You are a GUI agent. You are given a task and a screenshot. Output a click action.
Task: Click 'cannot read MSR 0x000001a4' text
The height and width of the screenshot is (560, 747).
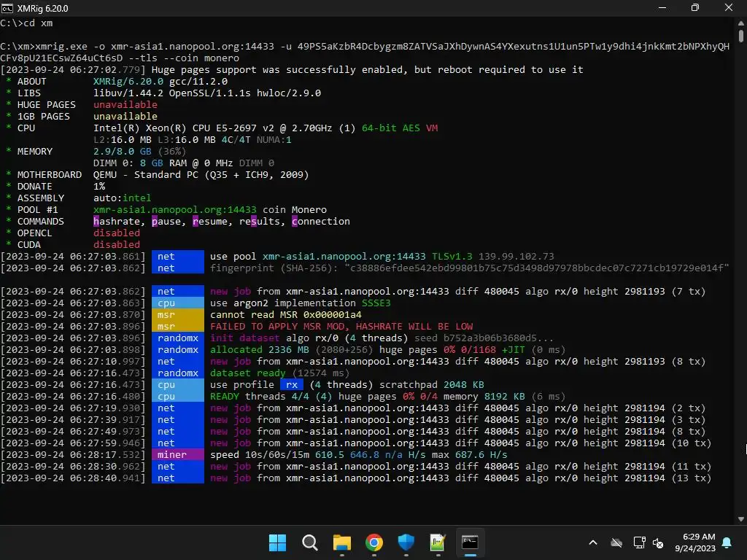pos(286,315)
